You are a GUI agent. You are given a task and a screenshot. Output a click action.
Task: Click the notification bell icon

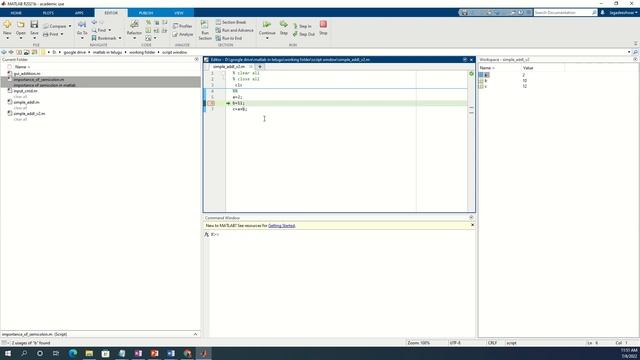[602, 13]
